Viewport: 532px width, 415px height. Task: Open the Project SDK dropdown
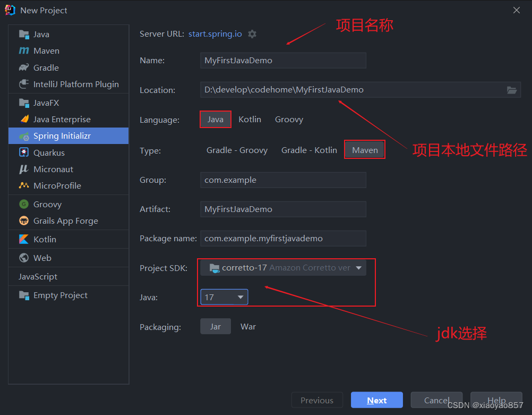(283, 268)
